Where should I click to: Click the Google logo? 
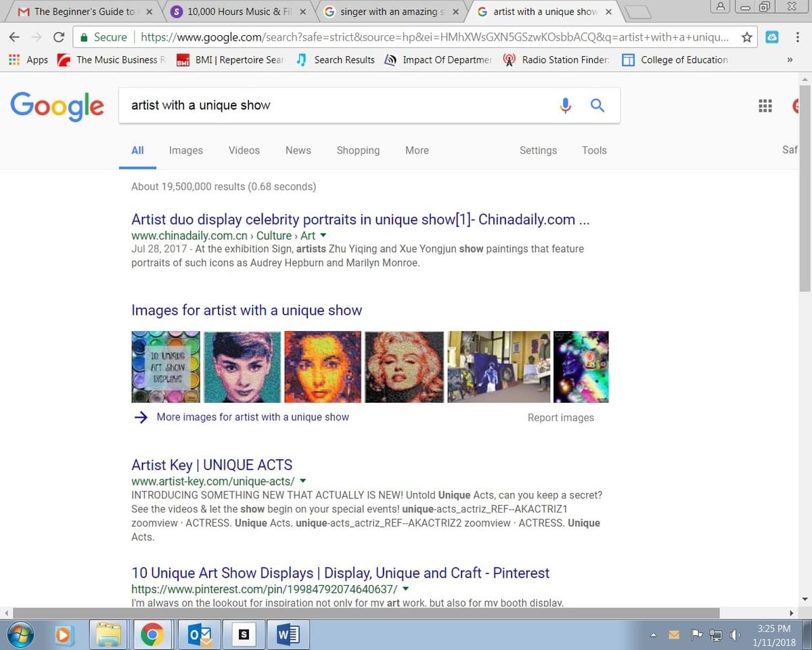tap(57, 106)
